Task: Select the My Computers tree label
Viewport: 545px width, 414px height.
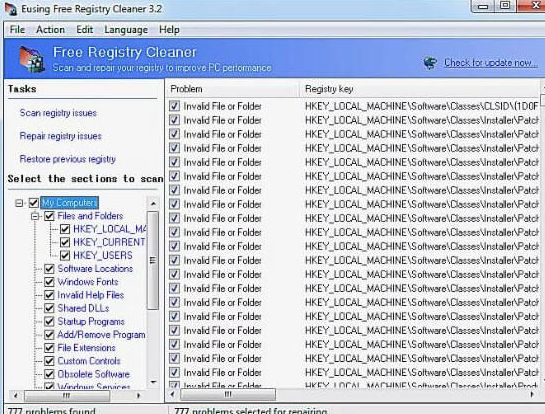Action: (x=70, y=203)
